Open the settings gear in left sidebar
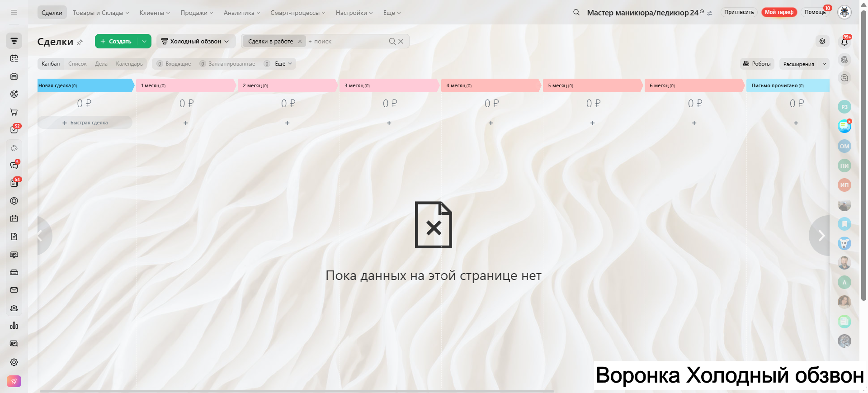Image resolution: width=868 pixels, height=393 pixels. coord(14,362)
